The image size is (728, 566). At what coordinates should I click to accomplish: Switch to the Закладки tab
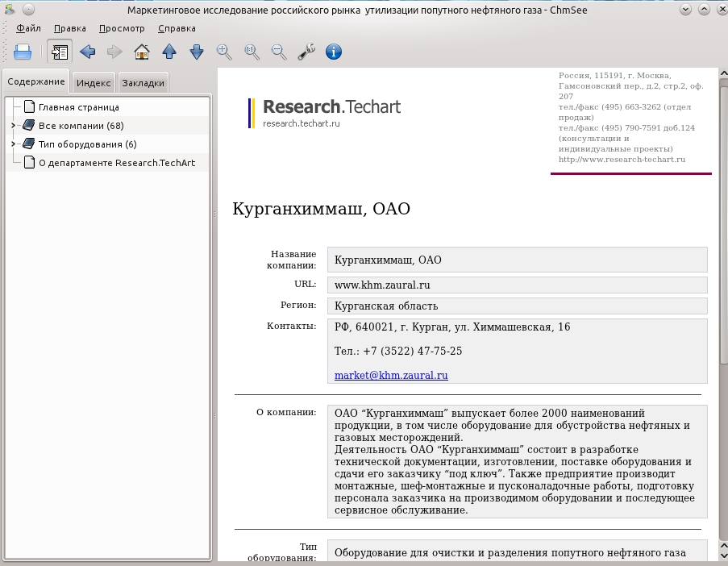click(143, 83)
